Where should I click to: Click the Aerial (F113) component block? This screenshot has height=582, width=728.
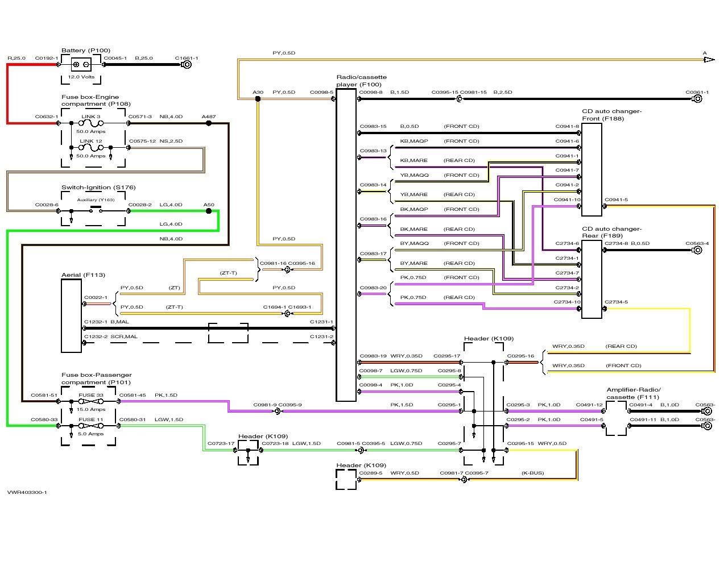(72, 316)
